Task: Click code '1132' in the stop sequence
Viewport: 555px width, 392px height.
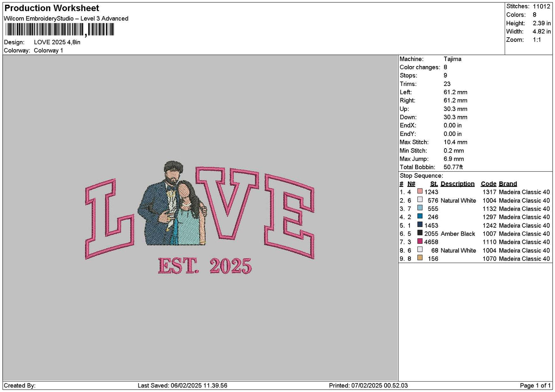Action: (x=489, y=209)
